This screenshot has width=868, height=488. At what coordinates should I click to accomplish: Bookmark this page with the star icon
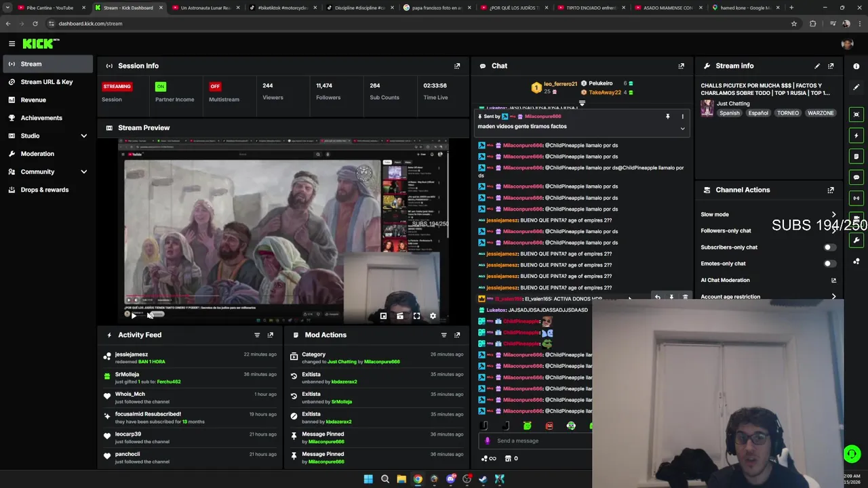click(794, 24)
